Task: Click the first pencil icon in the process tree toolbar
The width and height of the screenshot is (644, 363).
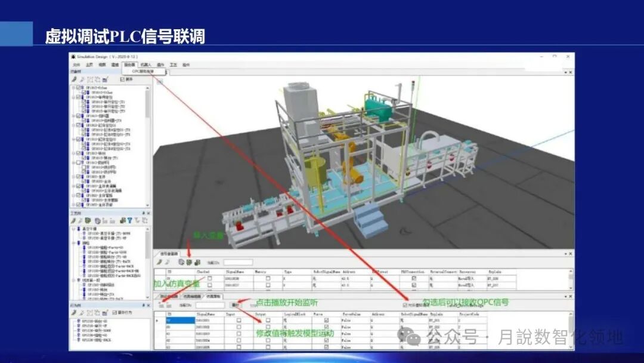Action: [73, 221]
